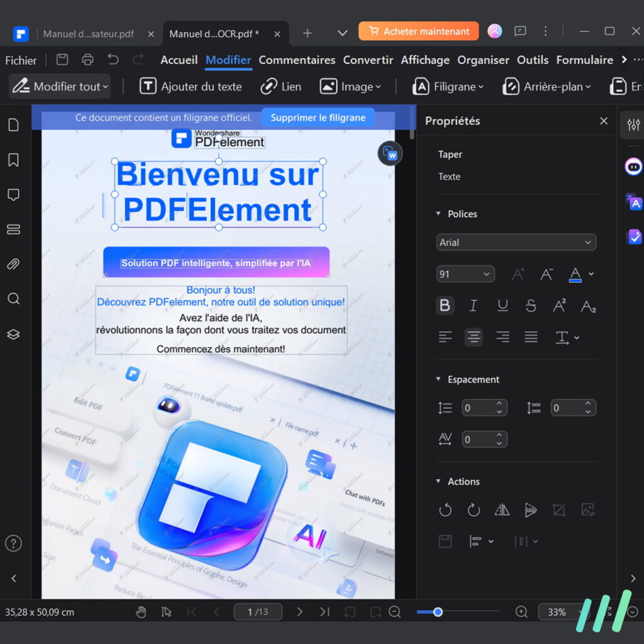Align text left
Viewport: 644px width, 644px height.
click(445, 337)
